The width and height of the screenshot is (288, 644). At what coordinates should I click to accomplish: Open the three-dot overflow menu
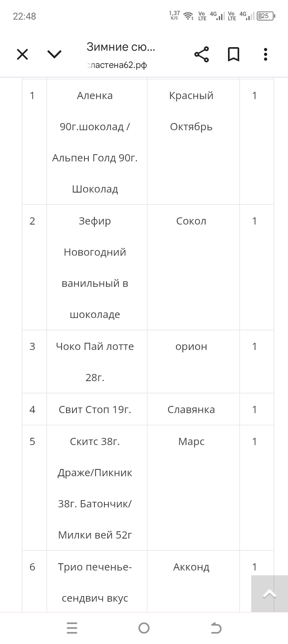tap(266, 54)
